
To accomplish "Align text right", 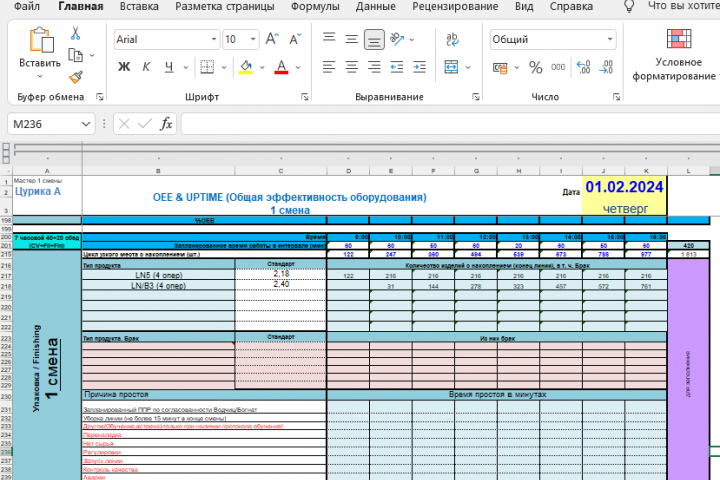I will tap(374, 67).
